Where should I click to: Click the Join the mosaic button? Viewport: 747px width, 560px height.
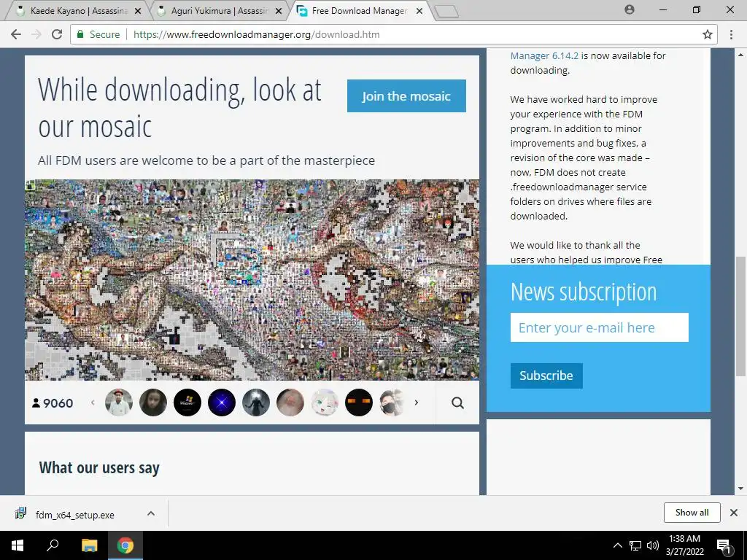tap(406, 96)
